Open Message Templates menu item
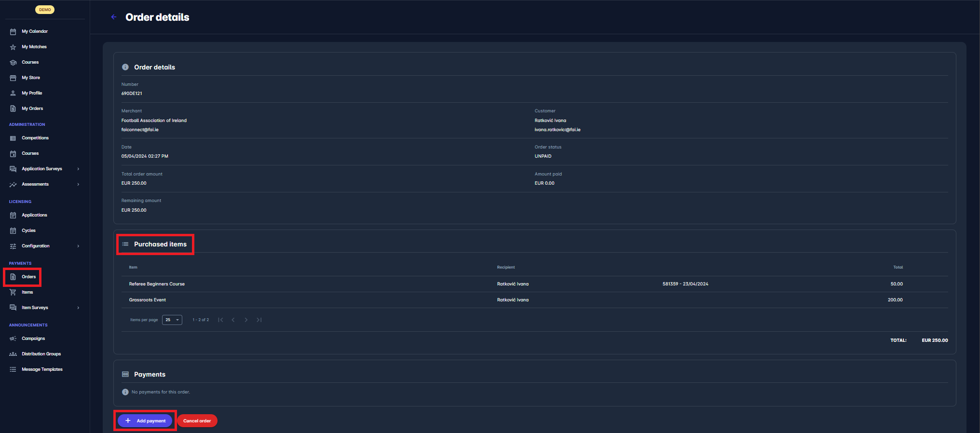Viewport: 980px width, 433px height. click(42, 369)
